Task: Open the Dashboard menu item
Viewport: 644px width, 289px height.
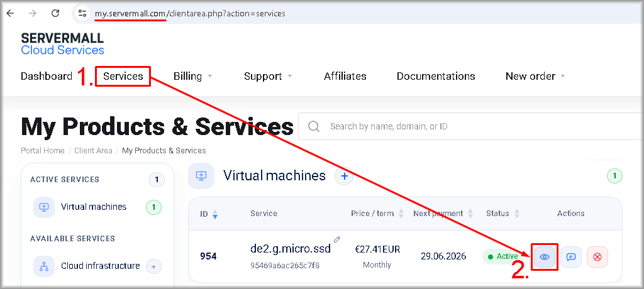Action: (x=47, y=77)
